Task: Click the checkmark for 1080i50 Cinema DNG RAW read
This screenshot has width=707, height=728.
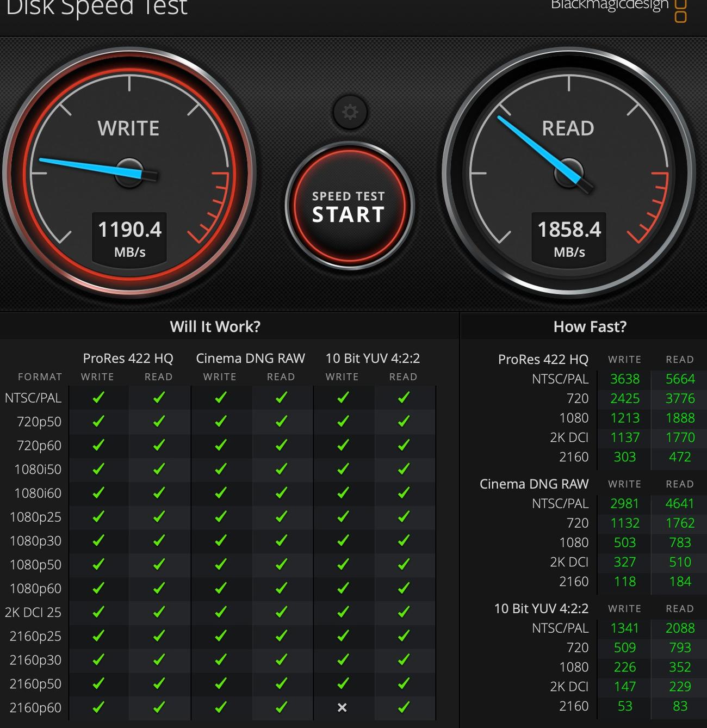Action: pyautogui.click(x=281, y=469)
